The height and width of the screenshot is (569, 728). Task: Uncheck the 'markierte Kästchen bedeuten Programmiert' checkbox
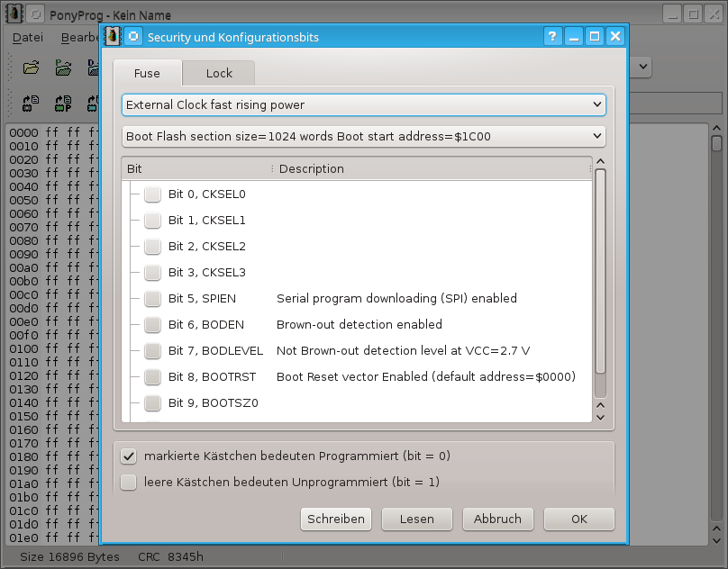[x=129, y=456]
